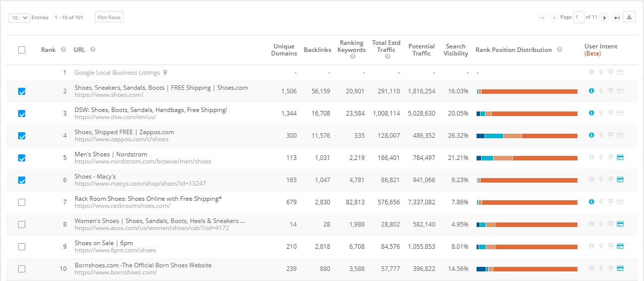This screenshot has width=644, height=281.
Task: Sort by Search Visibility column header
Action: (x=455, y=50)
